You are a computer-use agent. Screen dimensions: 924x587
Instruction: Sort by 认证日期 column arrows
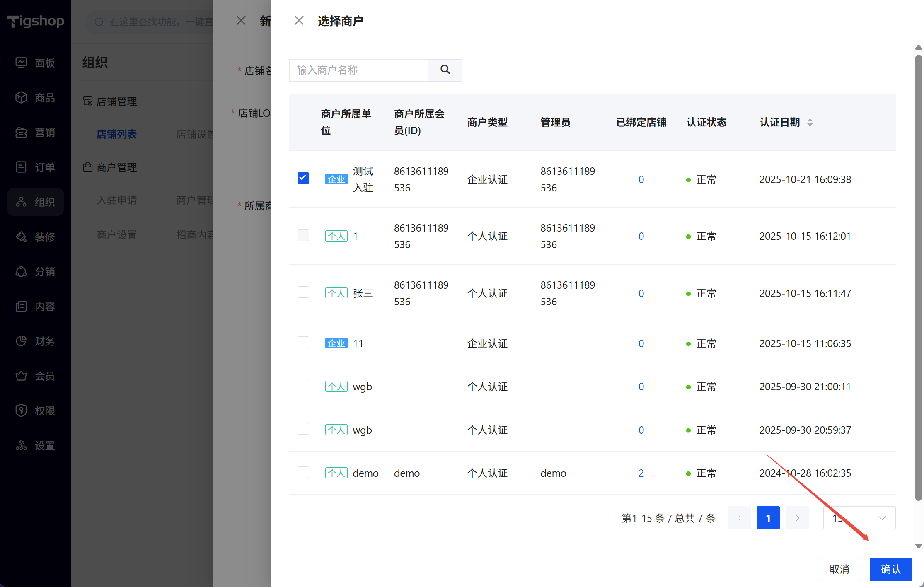click(x=810, y=122)
